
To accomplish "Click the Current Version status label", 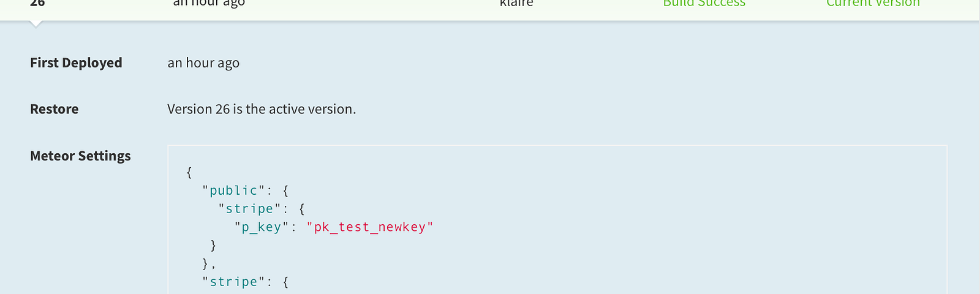I will pos(873,3).
